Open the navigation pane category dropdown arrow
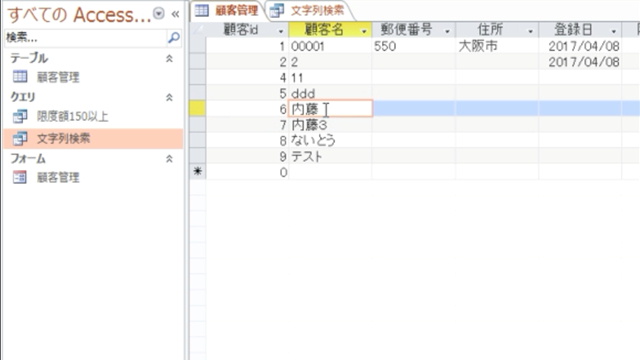Screen dimensions: 640x360 click(159, 13)
